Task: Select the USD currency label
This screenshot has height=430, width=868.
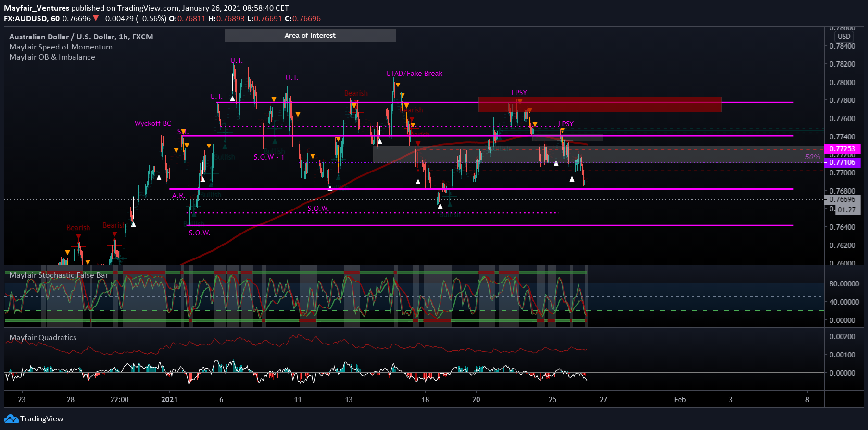Action: pos(844,37)
